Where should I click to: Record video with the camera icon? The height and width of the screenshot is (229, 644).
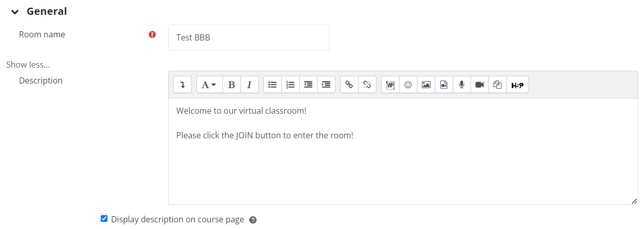point(480,85)
